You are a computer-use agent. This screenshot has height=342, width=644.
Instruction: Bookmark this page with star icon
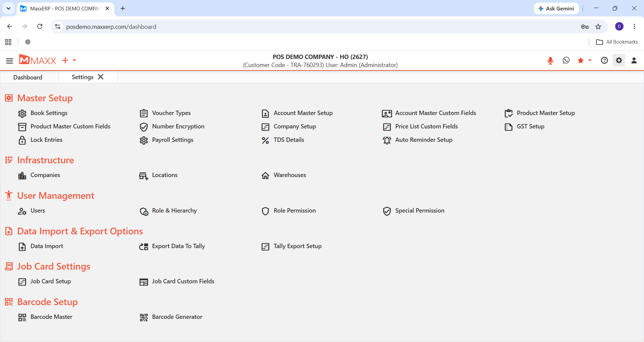coord(598,26)
